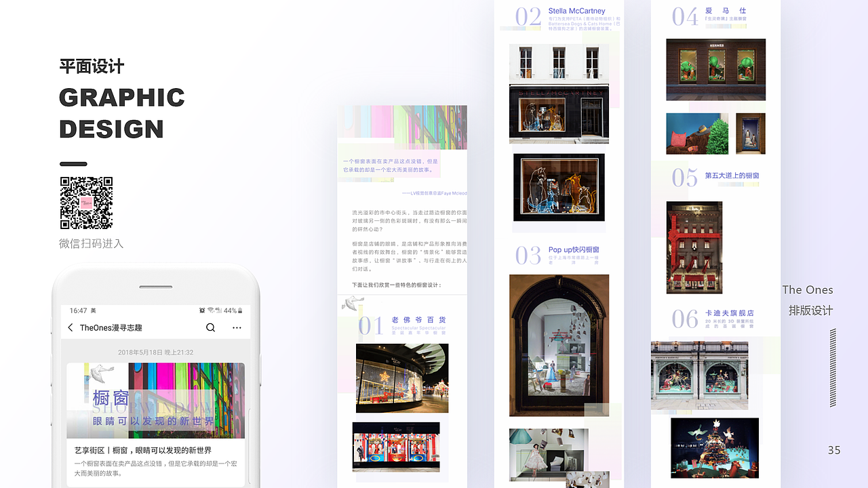
Task: Open the three-dot more menu in phone header
Action: click(x=237, y=327)
